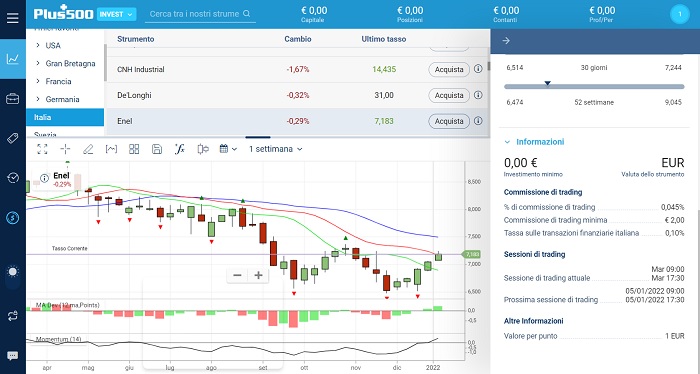The image size is (700, 374).
Task: Select the CNH Industrial instrument row
Action: tap(297, 69)
